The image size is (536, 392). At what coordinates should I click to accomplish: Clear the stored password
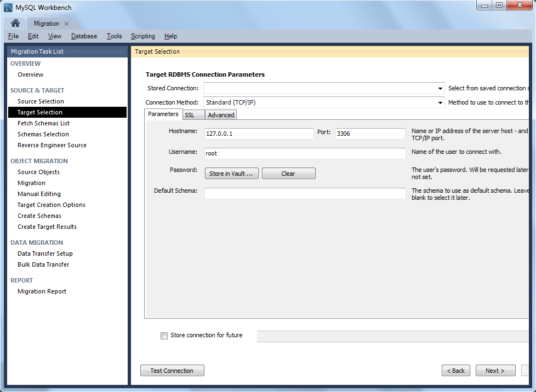pos(288,174)
